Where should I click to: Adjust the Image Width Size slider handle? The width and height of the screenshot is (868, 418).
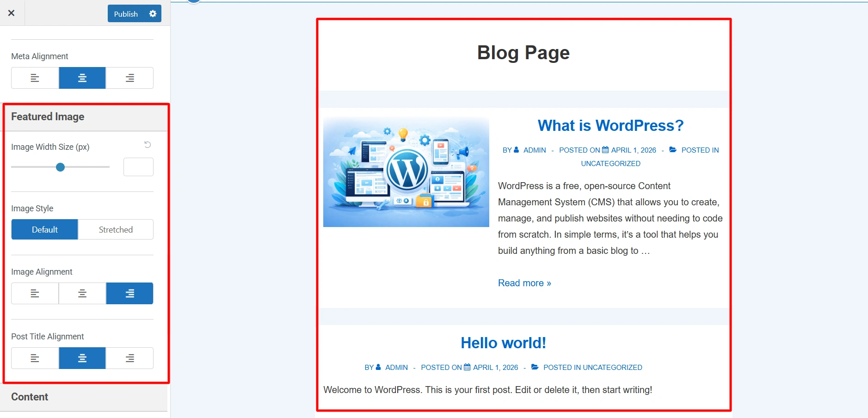(x=60, y=167)
